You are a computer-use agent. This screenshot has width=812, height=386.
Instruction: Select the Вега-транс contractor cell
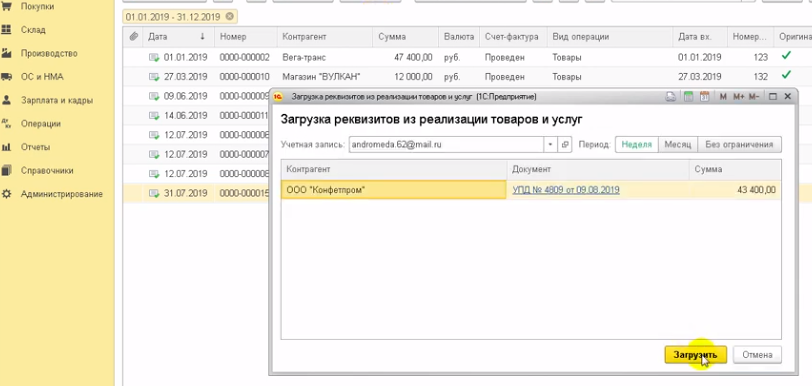(x=325, y=57)
